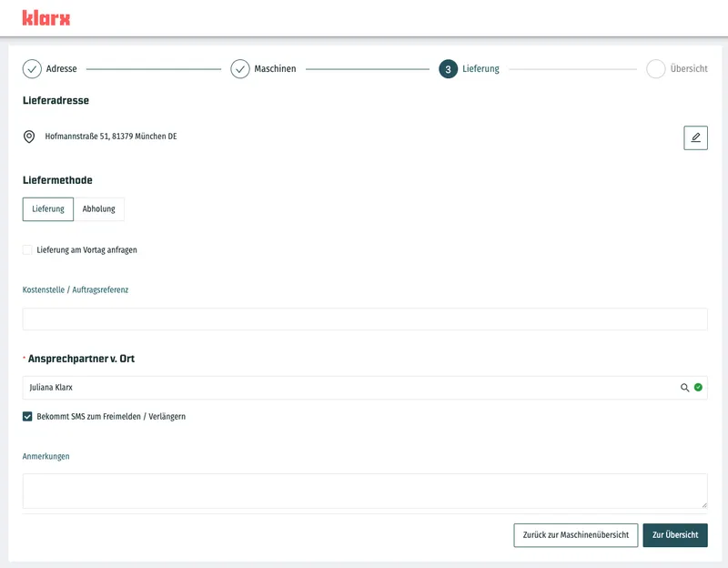The width and height of the screenshot is (728, 568).
Task: Click the Adresse step checkmark icon
Action: 32,69
